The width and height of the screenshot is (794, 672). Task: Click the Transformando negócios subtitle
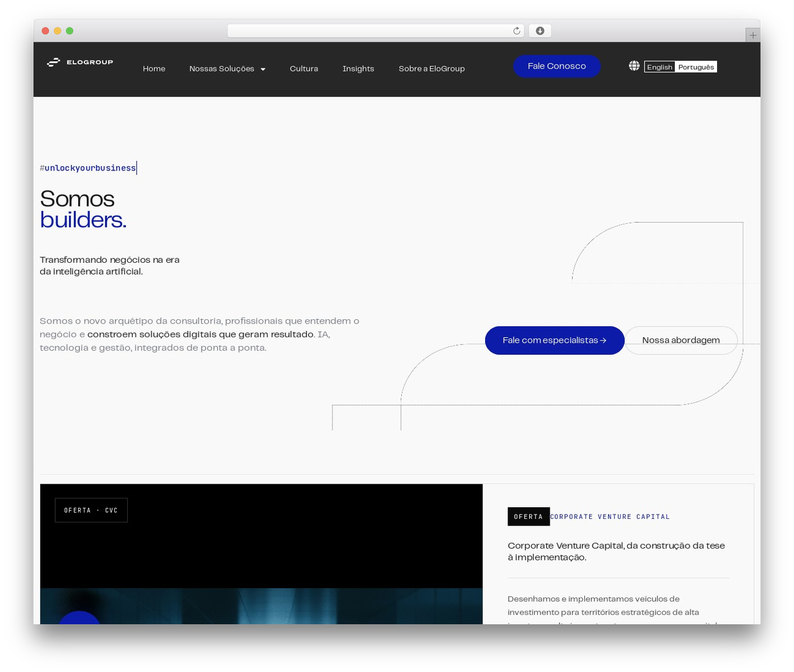pos(110,265)
